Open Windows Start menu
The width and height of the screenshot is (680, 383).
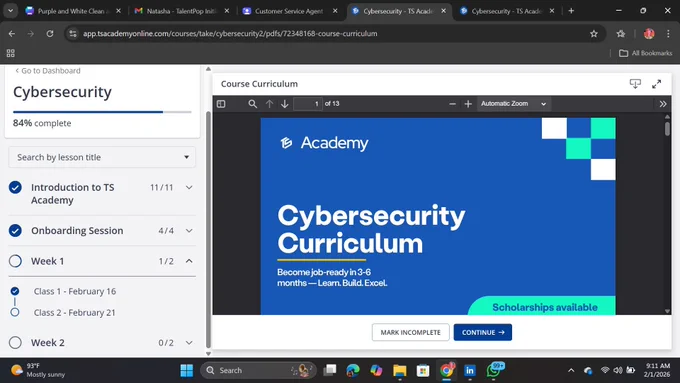tap(187, 370)
